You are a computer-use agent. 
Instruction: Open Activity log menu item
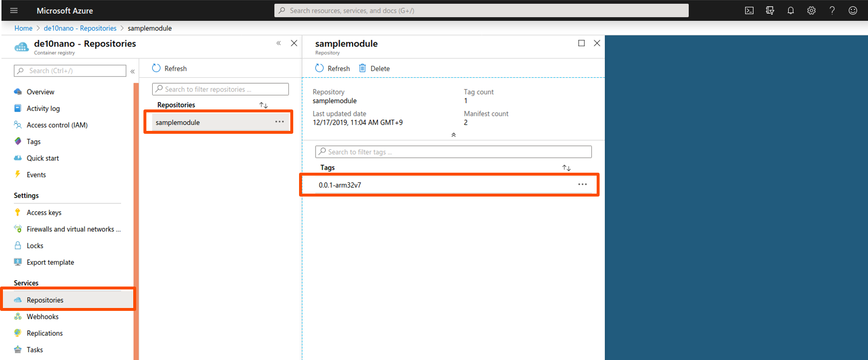(43, 108)
